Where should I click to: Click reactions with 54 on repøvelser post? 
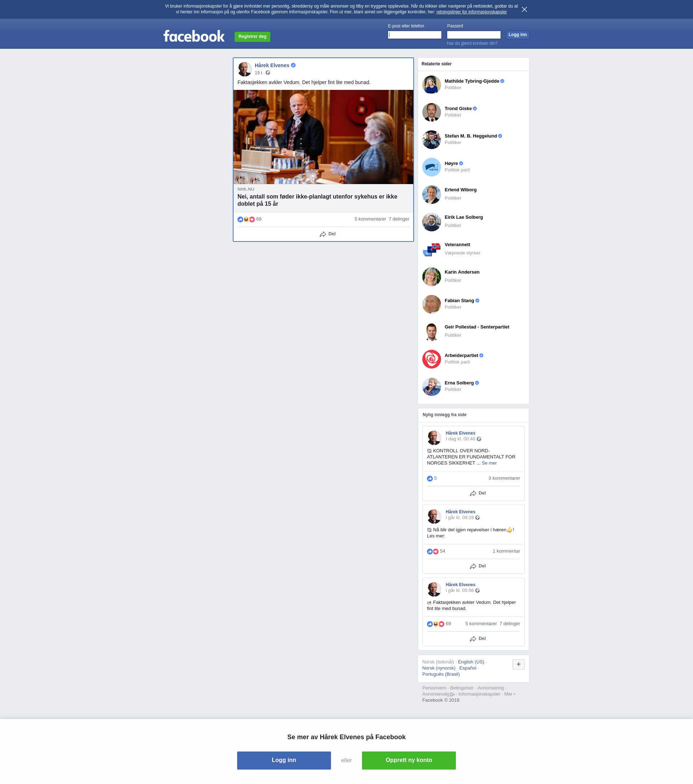[436, 551]
